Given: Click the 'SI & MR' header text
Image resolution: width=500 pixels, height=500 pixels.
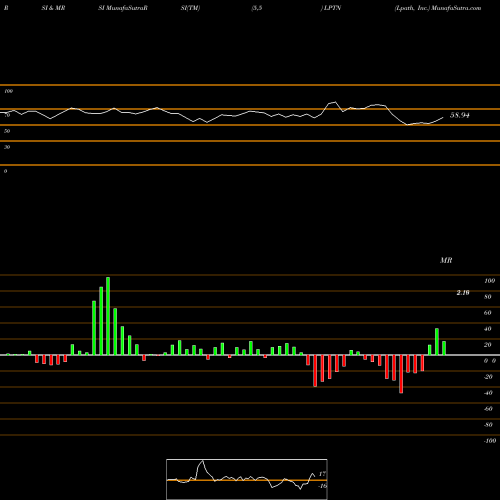Looking at the screenshot, I should (53, 8).
